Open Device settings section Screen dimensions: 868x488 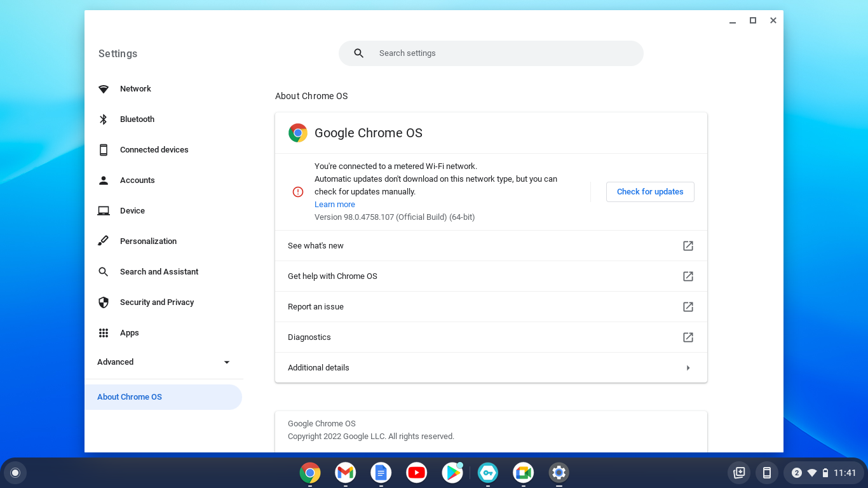point(164,211)
